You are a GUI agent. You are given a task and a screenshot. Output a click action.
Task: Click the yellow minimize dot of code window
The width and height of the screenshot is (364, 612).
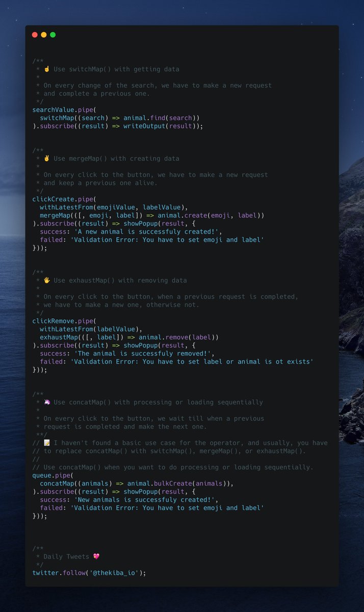pos(44,35)
